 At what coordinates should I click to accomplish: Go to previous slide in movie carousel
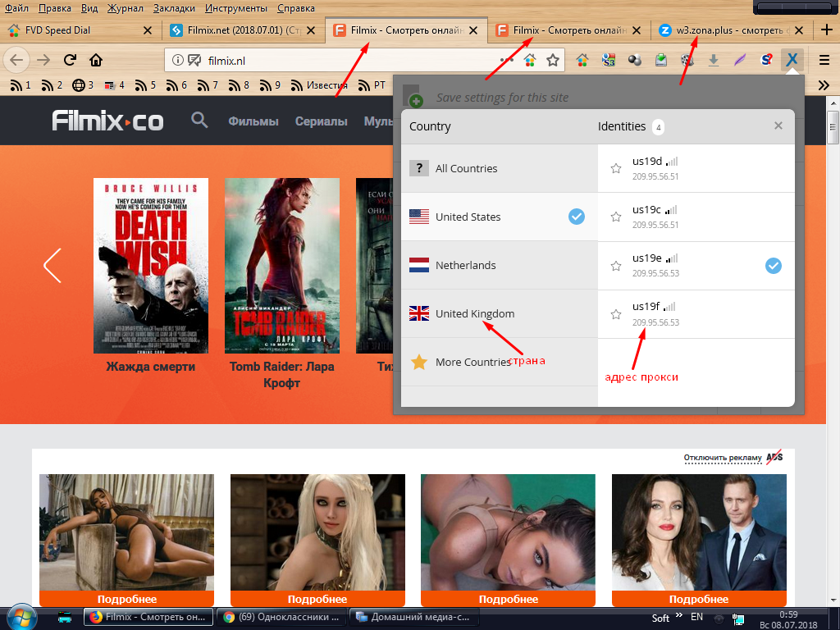point(52,266)
